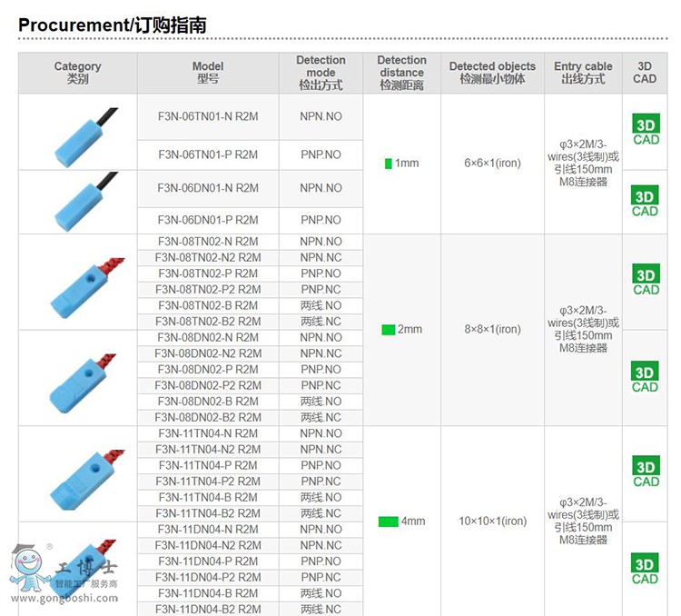Screen dimensions: 681x616
Task: Click the green 2mm detection distance swatch
Action: tap(388, 329)
